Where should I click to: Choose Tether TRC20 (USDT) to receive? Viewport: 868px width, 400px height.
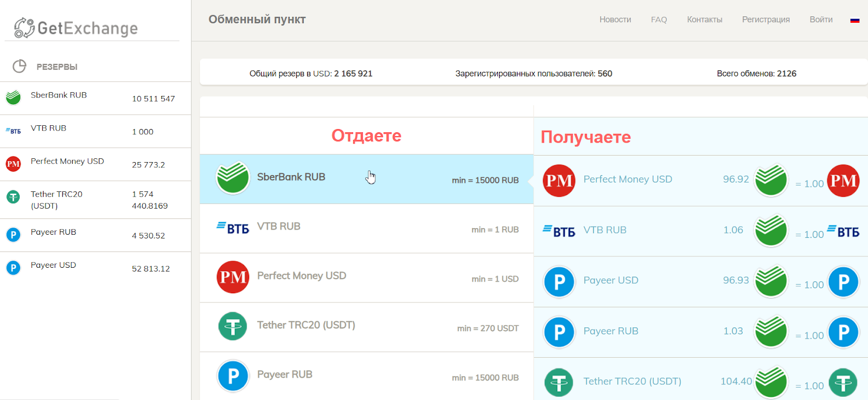click(701, 379)
